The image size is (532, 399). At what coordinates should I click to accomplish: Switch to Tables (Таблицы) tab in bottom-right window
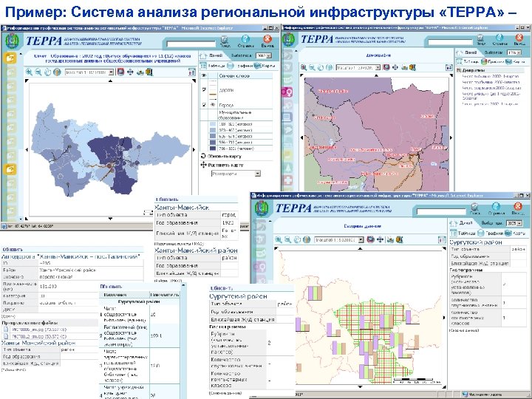(x=463, y=233)
